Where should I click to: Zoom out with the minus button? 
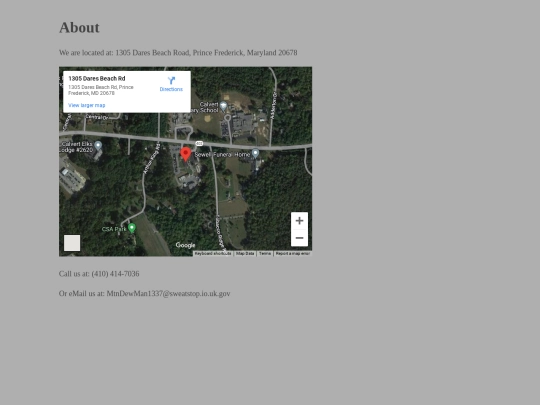point(299,238)
